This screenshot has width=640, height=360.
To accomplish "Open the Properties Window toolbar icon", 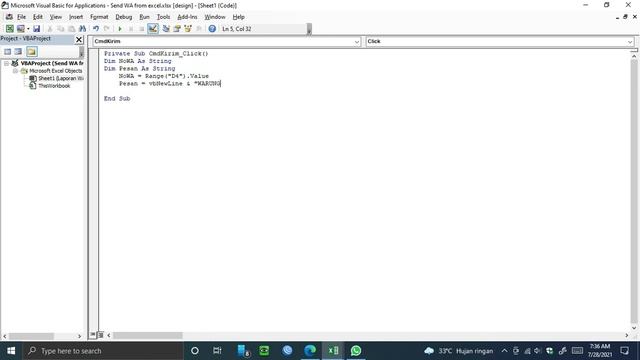I will (x=177, y=29).
